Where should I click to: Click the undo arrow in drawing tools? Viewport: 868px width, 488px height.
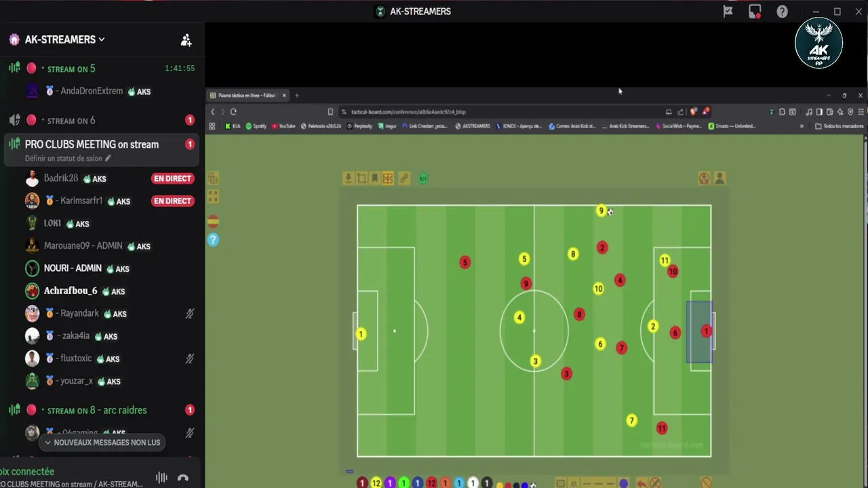pyautogui.click(x=642, y=483)
